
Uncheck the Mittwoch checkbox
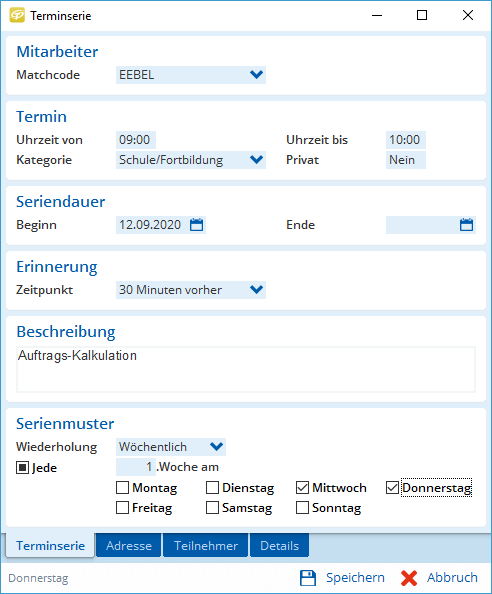(302, 488)
